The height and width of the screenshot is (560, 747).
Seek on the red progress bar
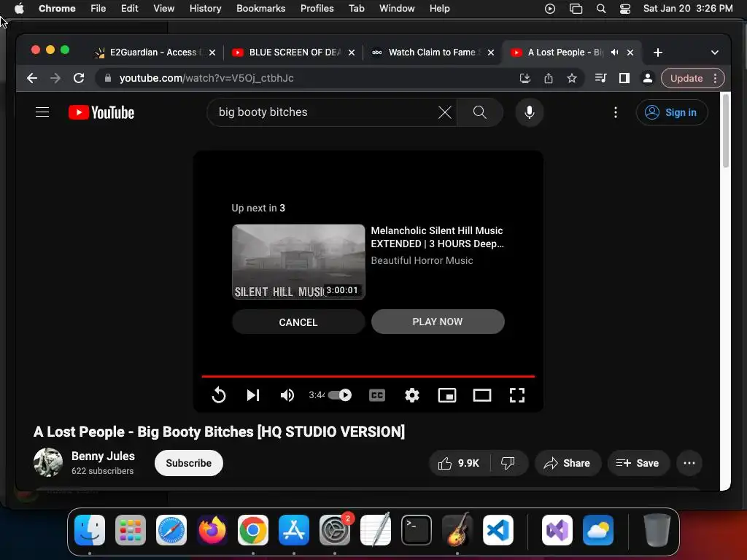click(x=368, y=376)
